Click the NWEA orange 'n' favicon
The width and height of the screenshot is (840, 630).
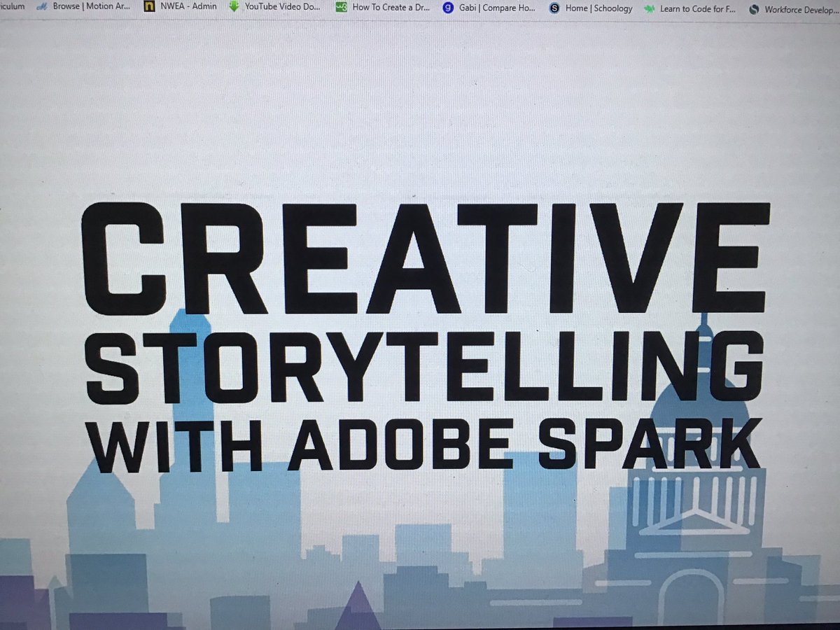pos(150,6)
